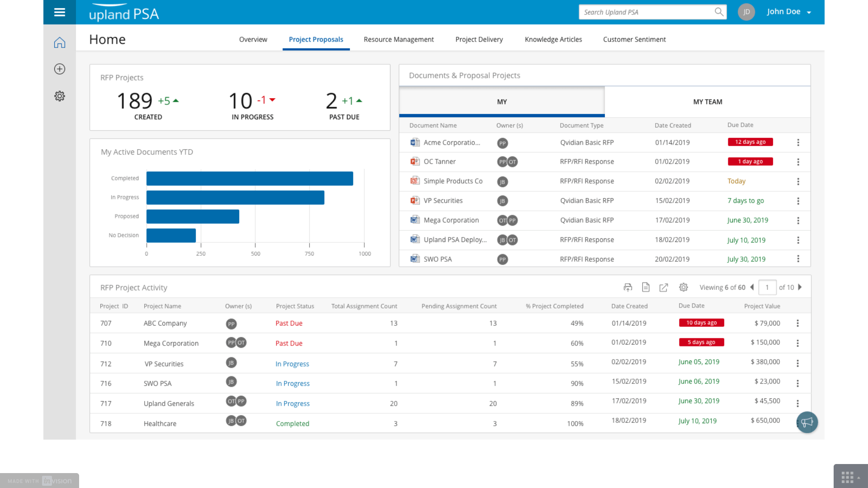Click the page number input box
The height and width of the screenshot is (488, 868).
click(767, 287)
